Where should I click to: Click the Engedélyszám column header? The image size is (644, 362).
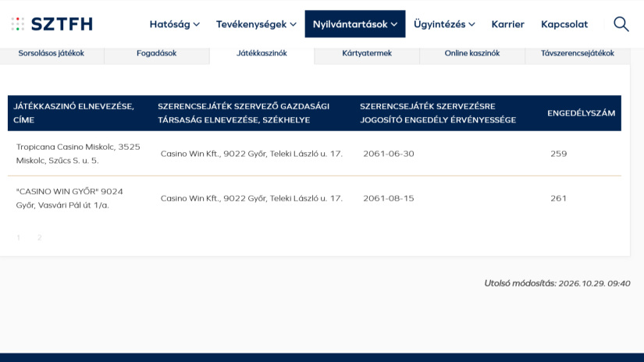click(581, 113)
